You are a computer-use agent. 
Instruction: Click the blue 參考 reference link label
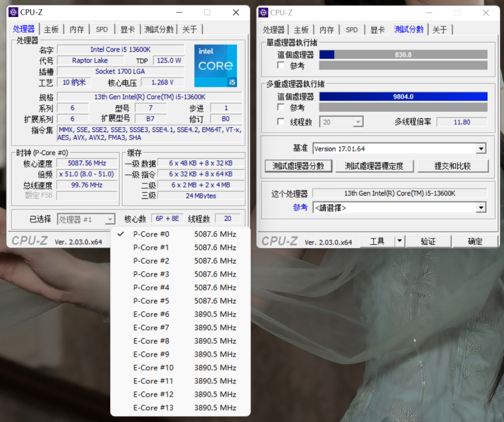tap(300, 208)
